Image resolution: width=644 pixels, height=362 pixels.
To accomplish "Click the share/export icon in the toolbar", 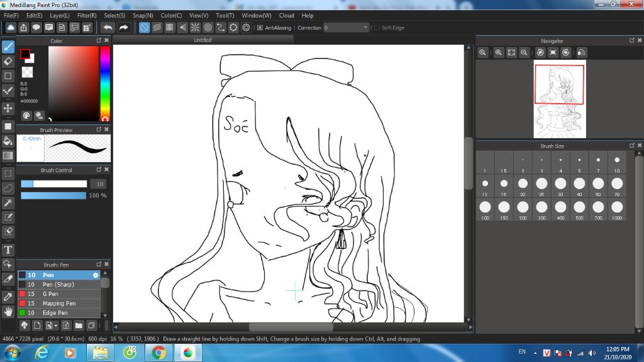I will tap(23, 28).
